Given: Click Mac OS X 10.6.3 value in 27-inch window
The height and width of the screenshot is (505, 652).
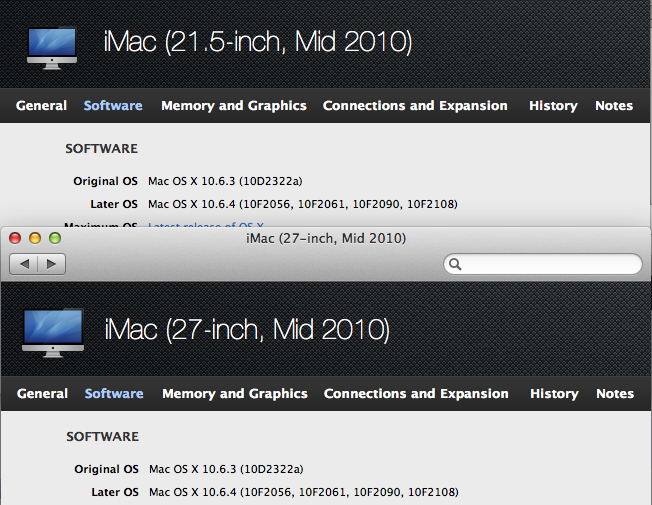Looking at the screenshot, I should click(x=226, y=469).
